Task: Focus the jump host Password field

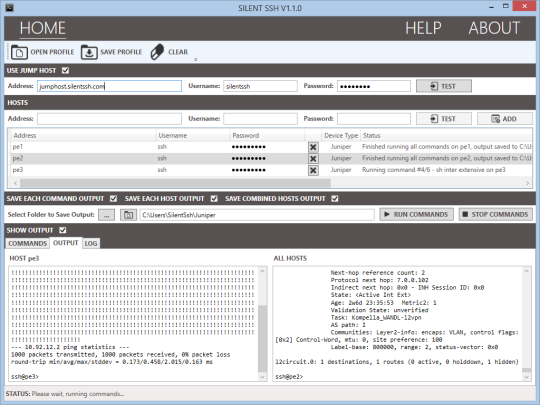Action: tap(374, 86)
